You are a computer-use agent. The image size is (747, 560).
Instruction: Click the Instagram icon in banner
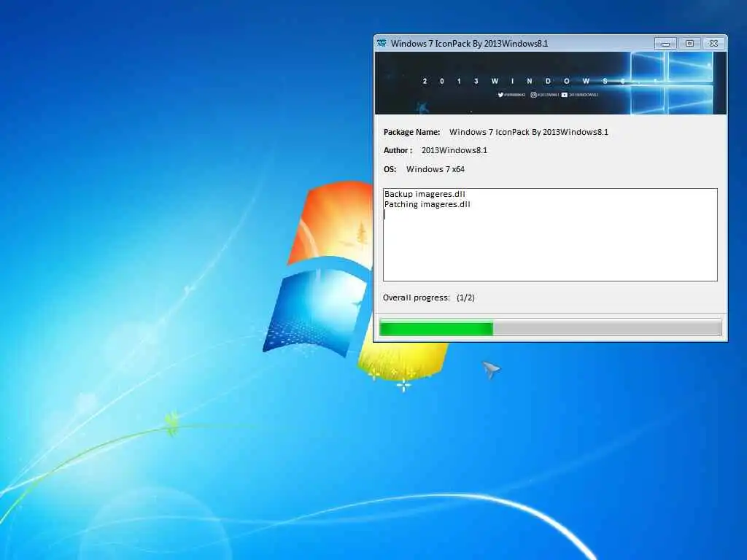tap(533, 95)
